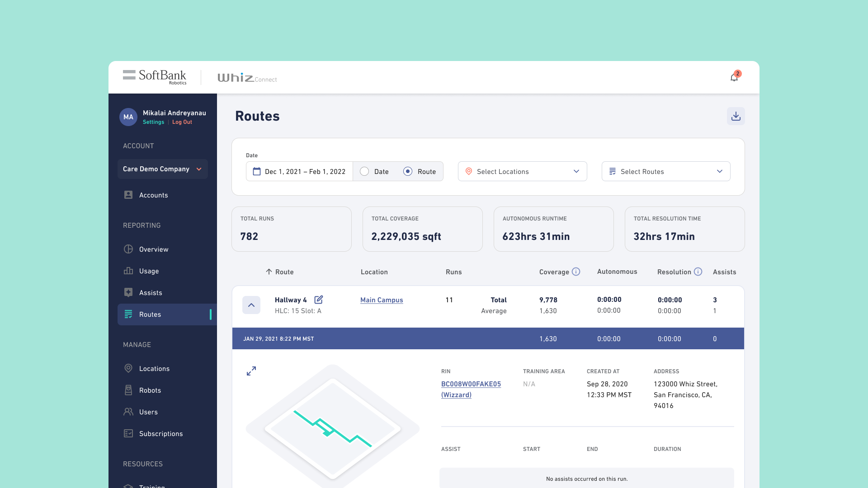Click the calendar icon in the date field
The height and width of the screenshot is (488, 868).
coord(257,171)
